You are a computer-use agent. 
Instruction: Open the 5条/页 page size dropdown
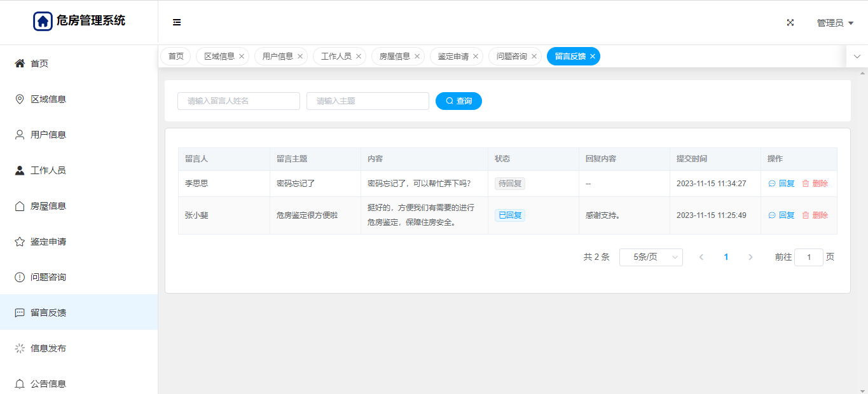651,257
